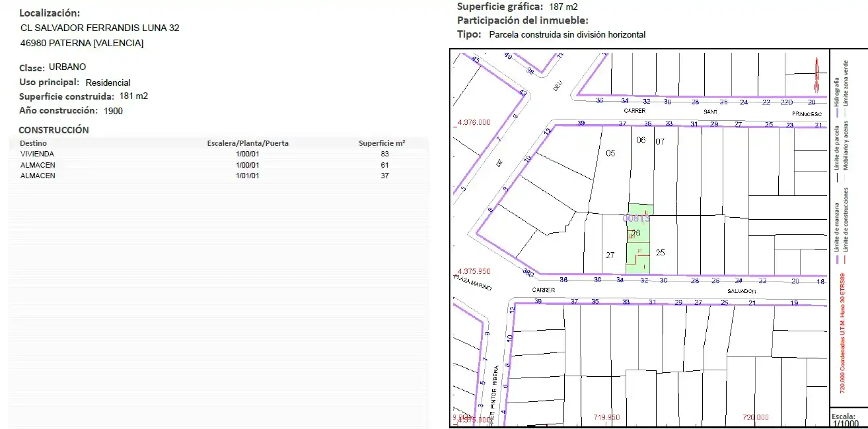Image resolution: width=868 pixels, height=429 pixels.
Task: Select the green highlighted parcel 26
Action: click(639, 239)
